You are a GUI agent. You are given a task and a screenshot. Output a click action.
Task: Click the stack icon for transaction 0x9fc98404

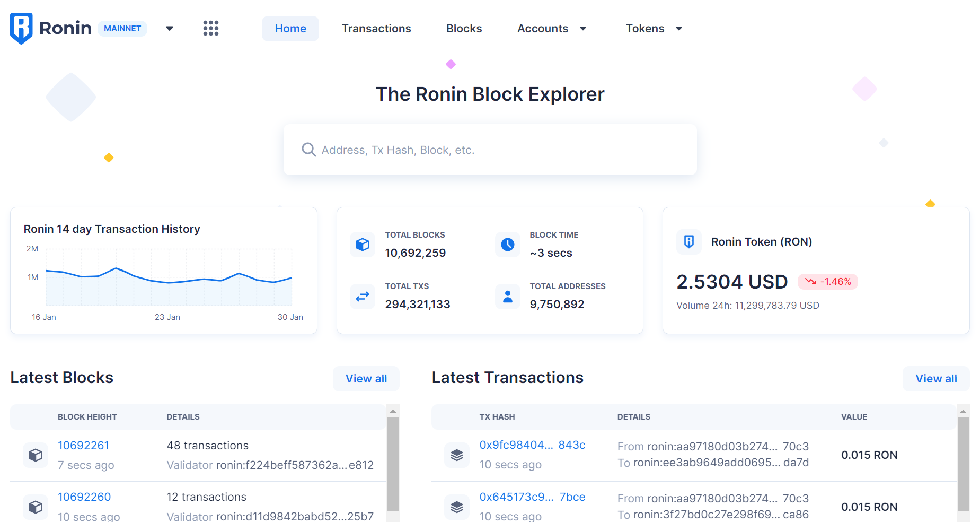456,455
